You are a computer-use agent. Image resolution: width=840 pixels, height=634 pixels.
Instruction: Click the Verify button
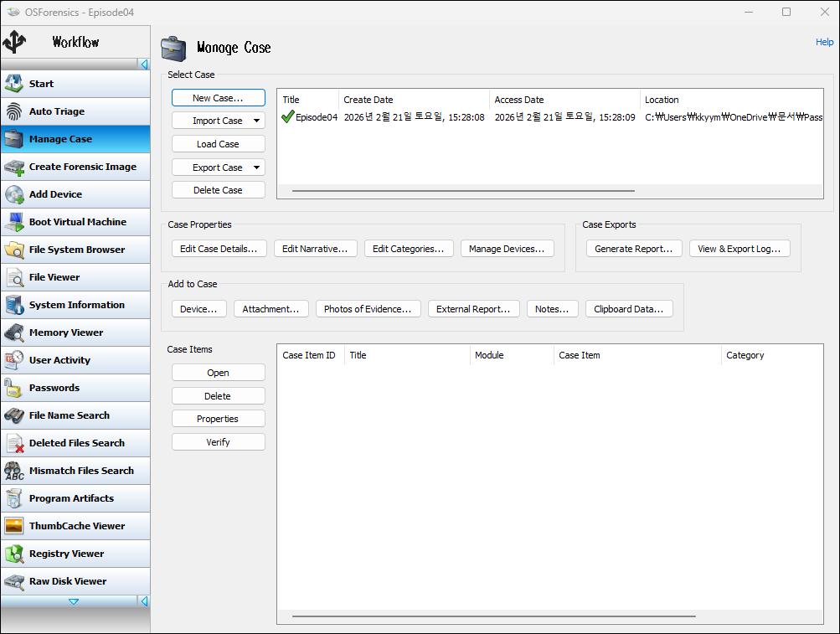coord(218,442)
